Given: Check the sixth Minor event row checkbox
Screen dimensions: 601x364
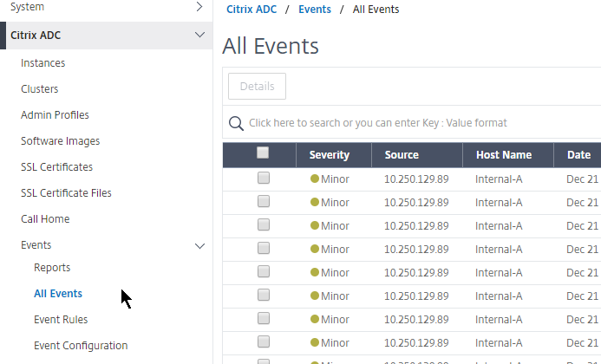Looking at the screenshot, I should click(x=264, y=295).
